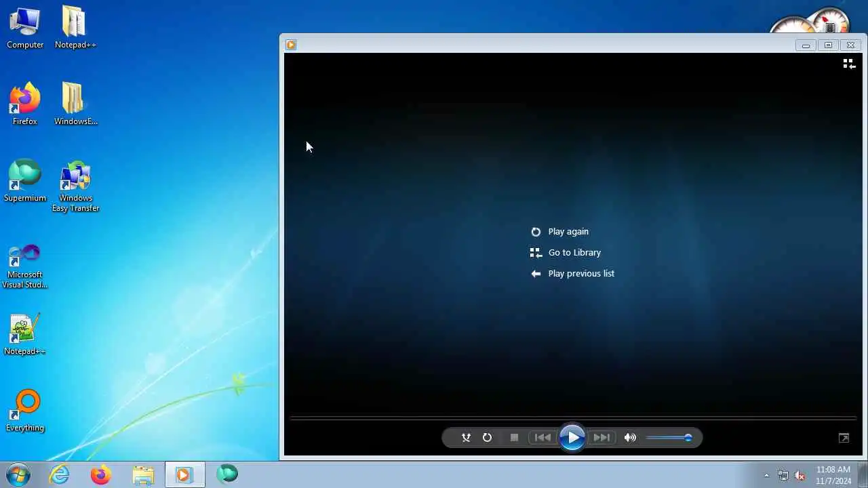Select the WindowsE... folder icon
Viewport: 868px width, 488px height.
[x=75, y=104]
